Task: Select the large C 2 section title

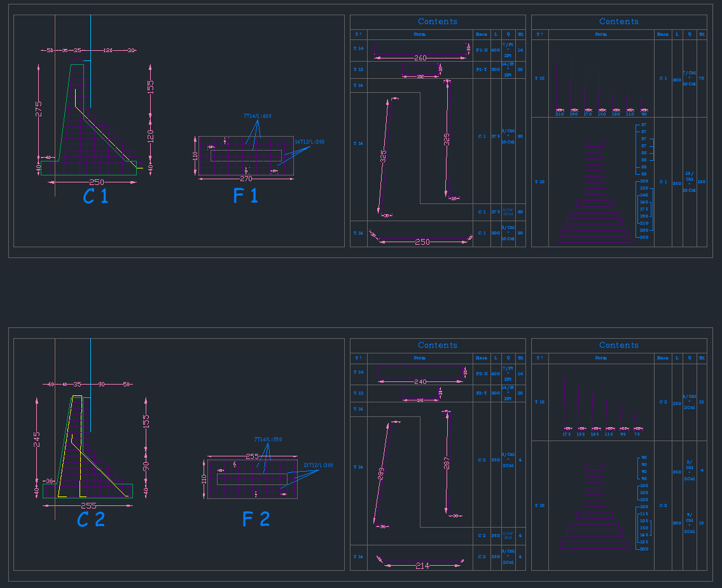Action: click(x=91, y=520)
